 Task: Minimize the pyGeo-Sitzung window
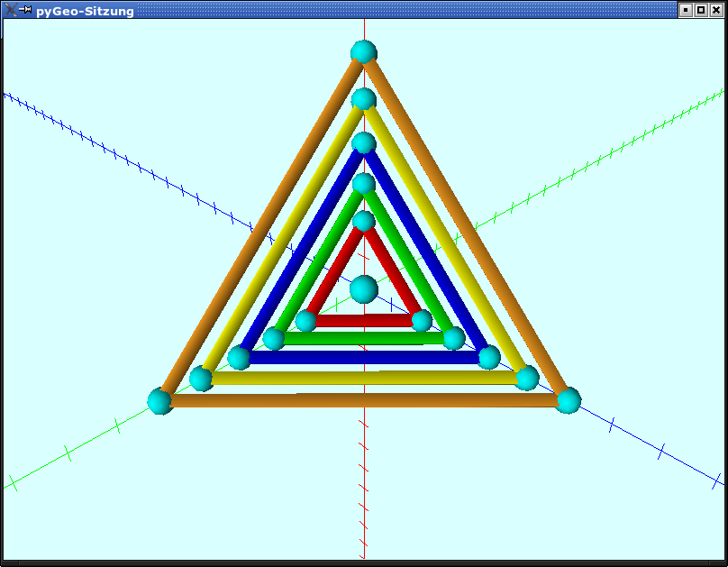(686, 10)
